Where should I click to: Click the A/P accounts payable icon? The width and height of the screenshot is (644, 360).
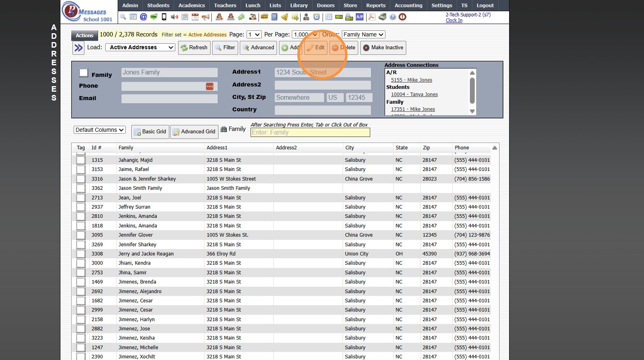(x=360, y=17)
